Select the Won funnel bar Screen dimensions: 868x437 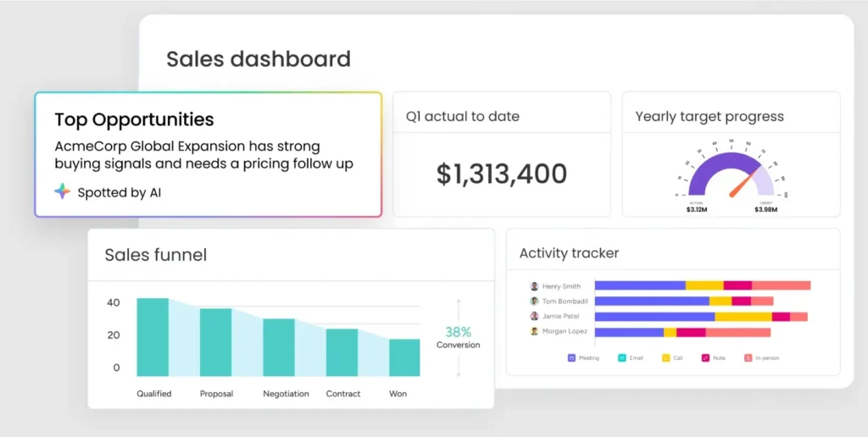[x=404, y=358]
